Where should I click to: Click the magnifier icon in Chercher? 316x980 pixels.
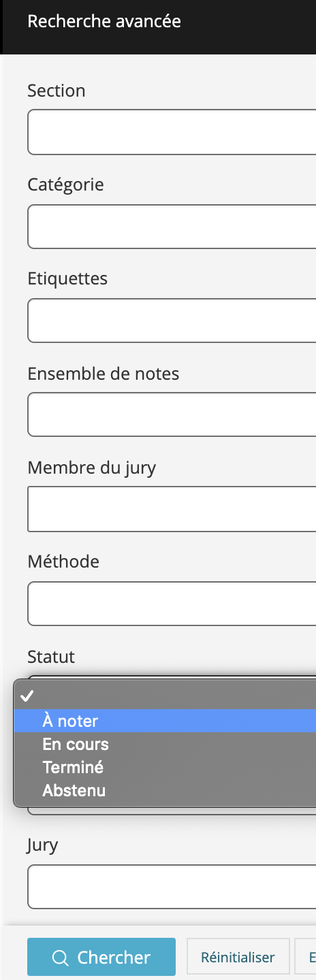[x=61, y=958]
